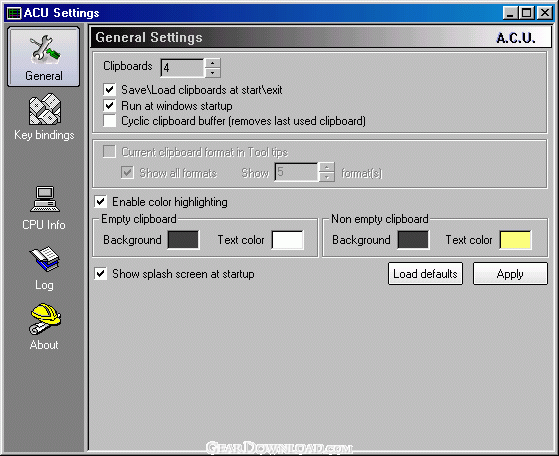Click the Load defaults button

[425, 274]
